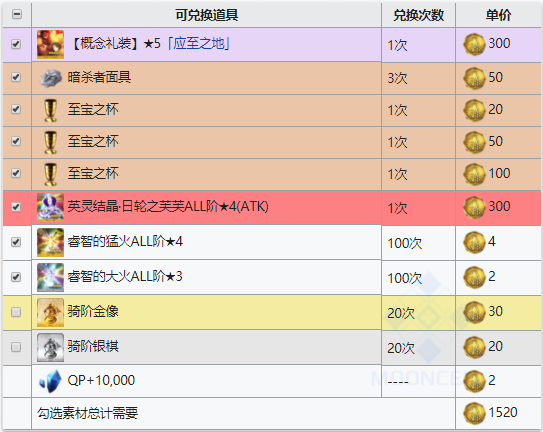Click the 睿智的猛火ALL阶★4 item name

coord(125,241)
